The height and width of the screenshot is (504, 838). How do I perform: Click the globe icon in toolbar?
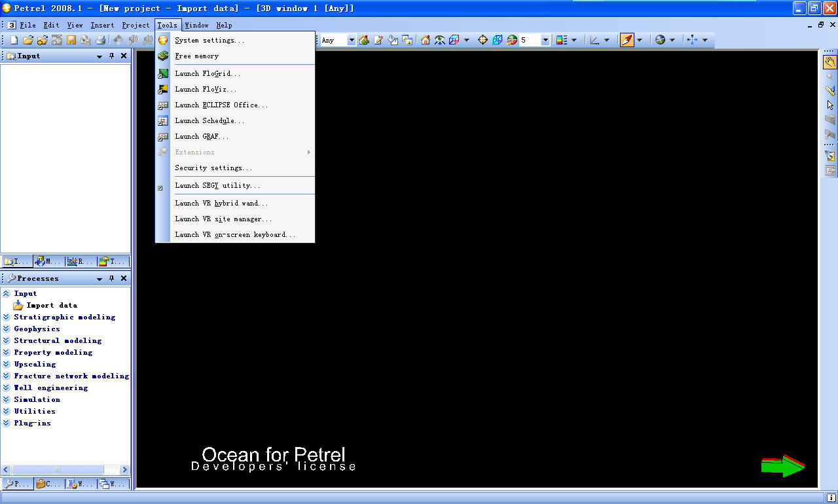tap(660, 40)
